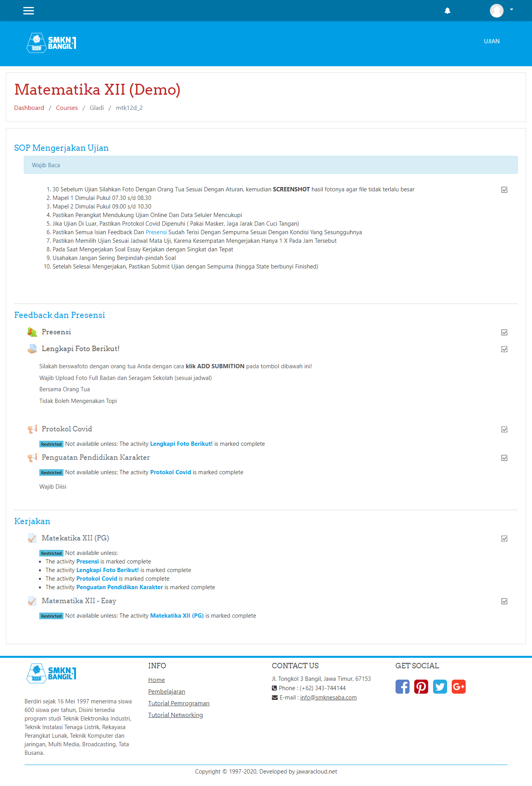This screenshot has width=532, height=786.
Task: Click the Restricted badge under Protokol Covid
Action: [51, 444]
